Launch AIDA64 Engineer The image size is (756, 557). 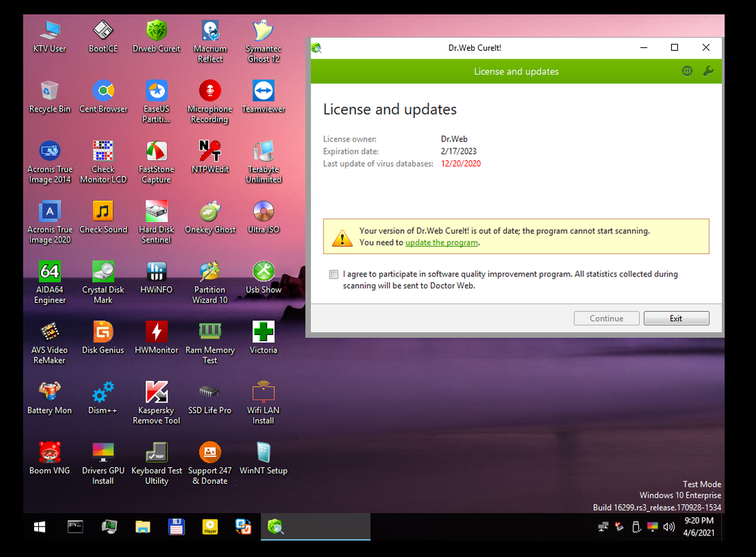click(x=49, y=283)
